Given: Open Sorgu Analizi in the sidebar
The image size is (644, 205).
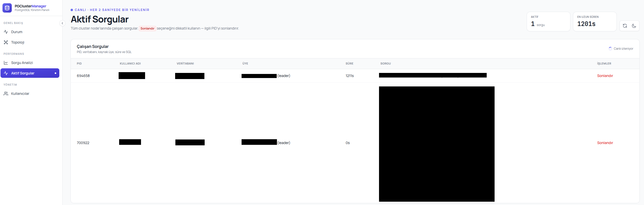Looking at the screenshot, I should pos(30,63).
